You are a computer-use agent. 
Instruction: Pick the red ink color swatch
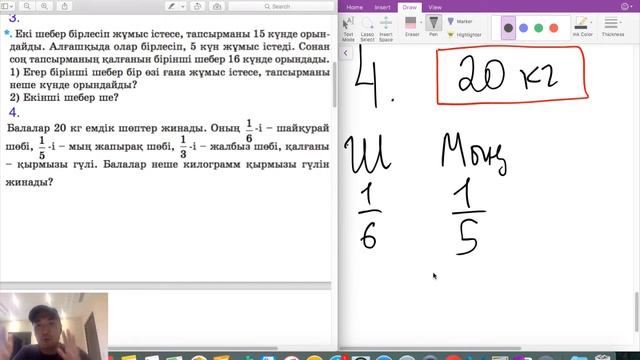point(553,28)
